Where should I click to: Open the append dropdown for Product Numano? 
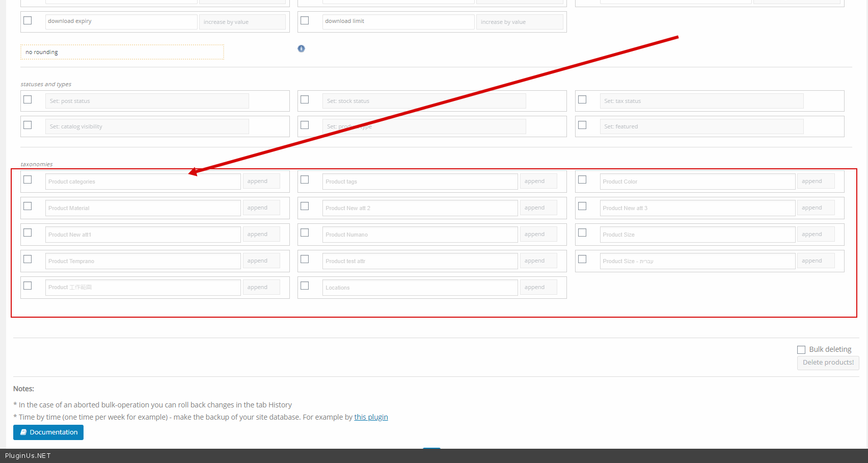538,234
